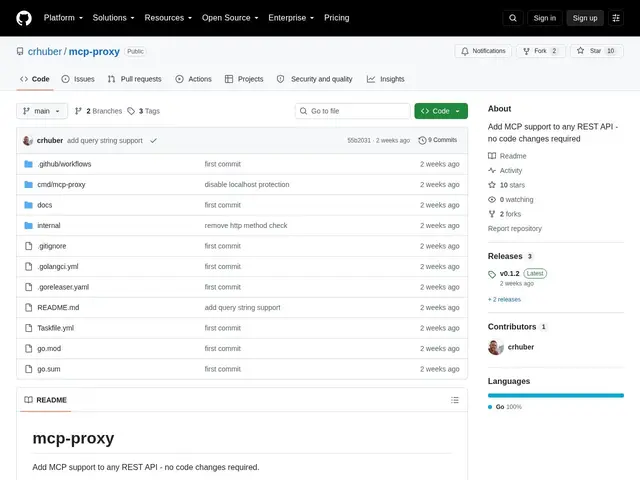The height and width of the screenshot is (480, 640).
Task: Click the Notifications bell button
Action: [x=483, y=51]
